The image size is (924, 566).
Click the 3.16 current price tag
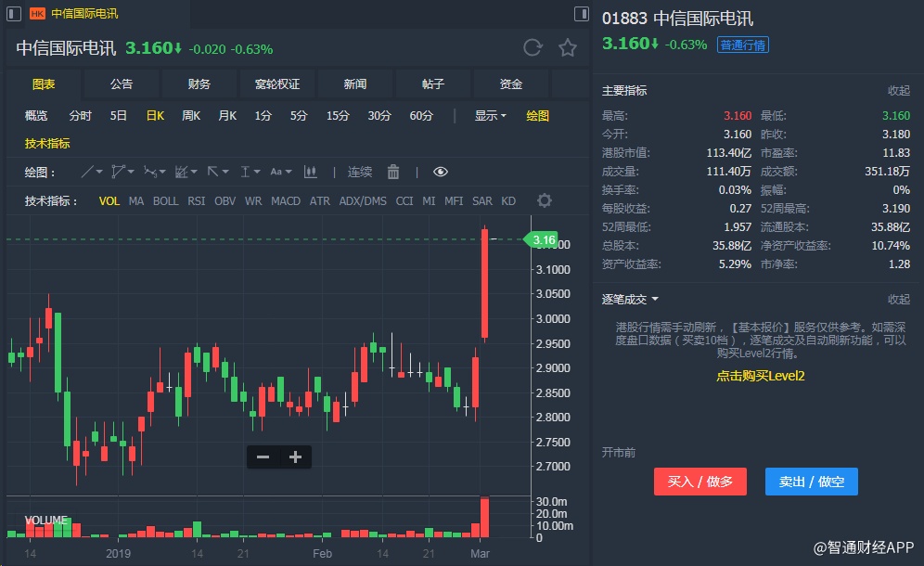click(542, 239)
